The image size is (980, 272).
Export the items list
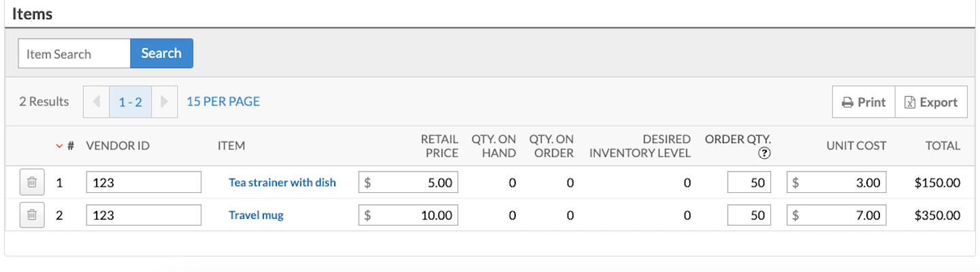point(931,102)
